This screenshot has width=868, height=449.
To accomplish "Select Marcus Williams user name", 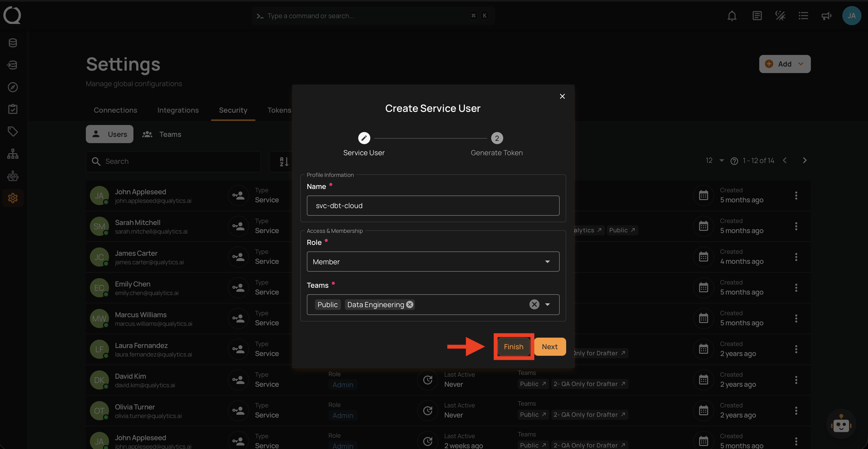I will 140,315.
